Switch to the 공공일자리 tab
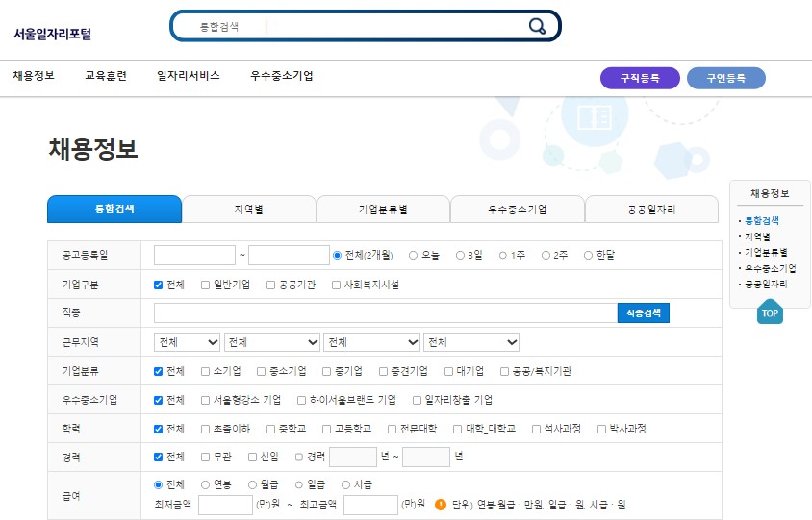The image size is (812, 520). [x=651, y=209]
